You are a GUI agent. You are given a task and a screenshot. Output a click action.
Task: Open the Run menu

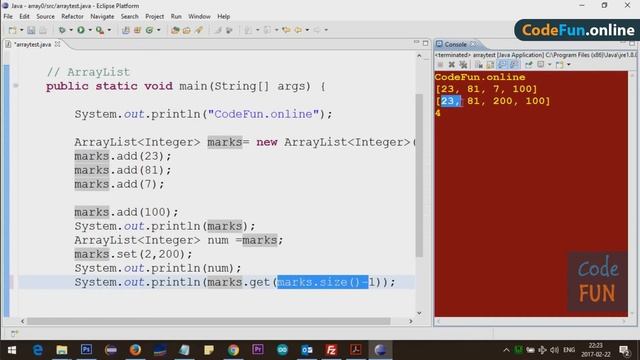pyautogui.click(x=176, y=16)
